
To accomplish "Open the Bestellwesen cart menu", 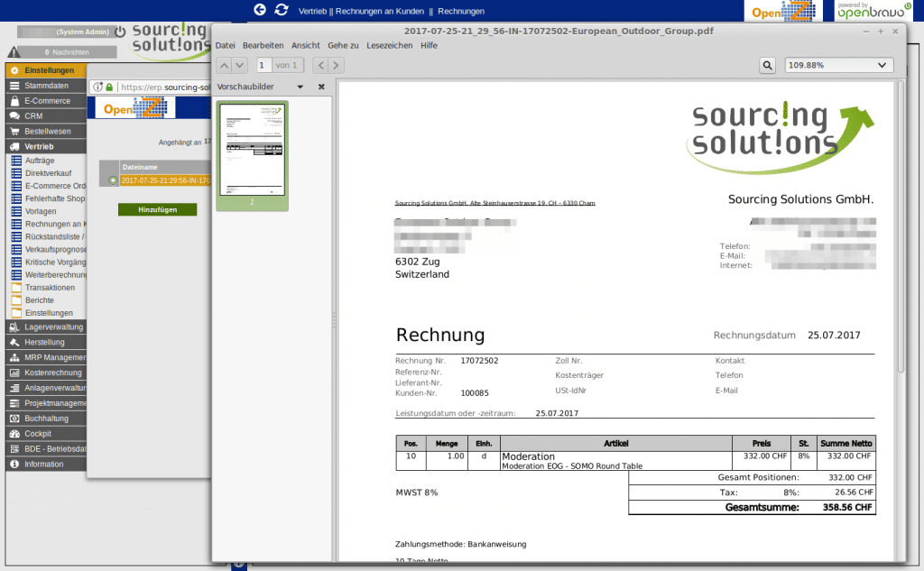I will tap(46, 132).
